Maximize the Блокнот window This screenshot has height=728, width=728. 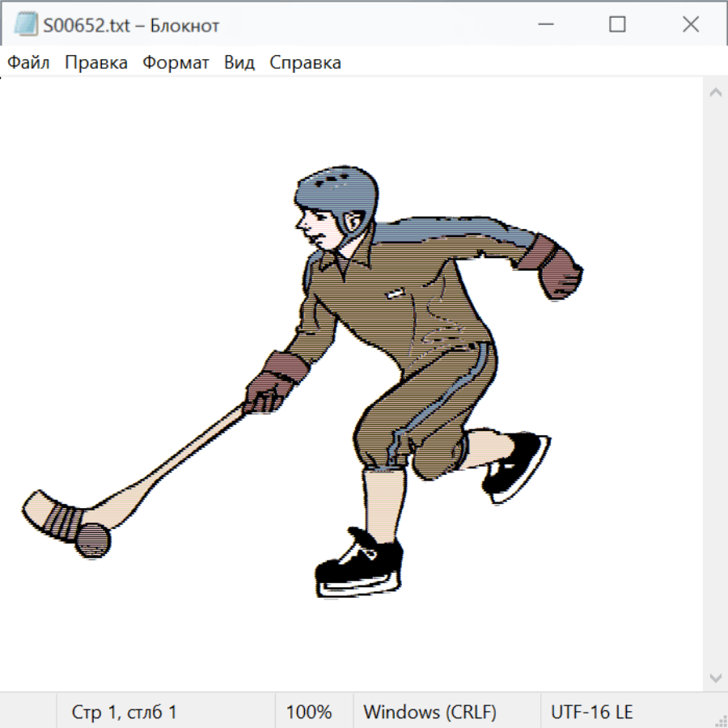[617, 25]
